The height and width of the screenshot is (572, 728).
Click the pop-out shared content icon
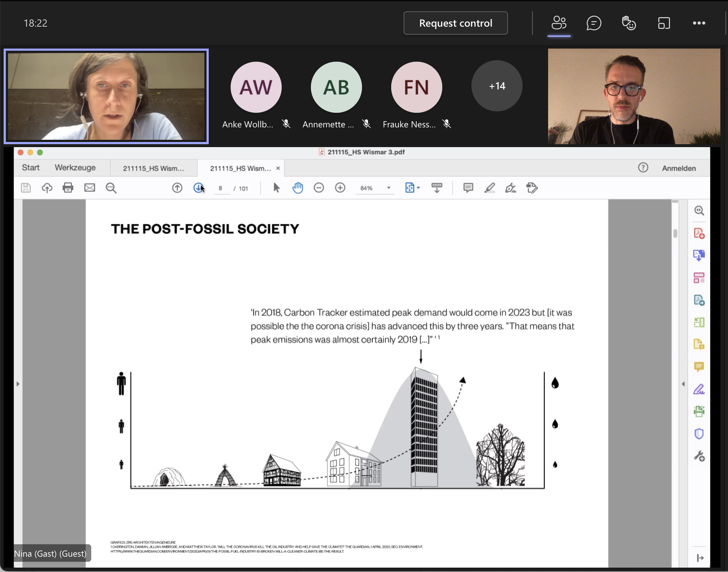pos(664,23)
